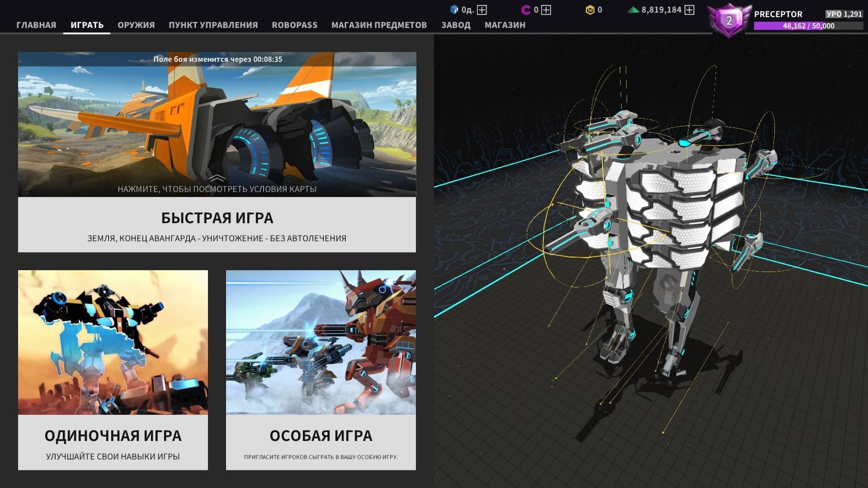Switch to the ГЛАВНАЯ tab

point(36,25)
